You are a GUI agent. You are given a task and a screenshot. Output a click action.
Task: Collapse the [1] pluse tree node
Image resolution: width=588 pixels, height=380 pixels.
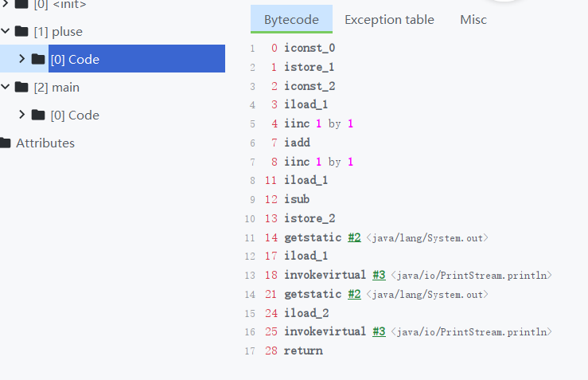pos(6,32)
